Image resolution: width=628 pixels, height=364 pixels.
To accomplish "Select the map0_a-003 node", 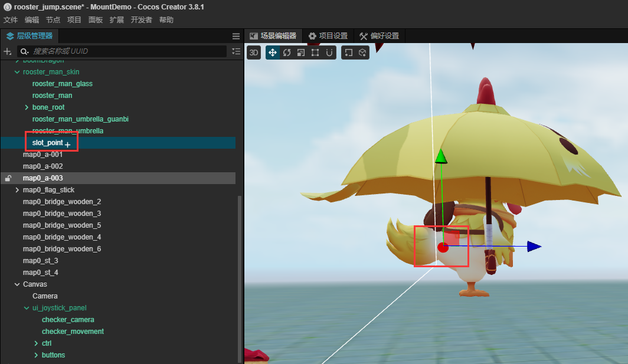I will (43, 178).
